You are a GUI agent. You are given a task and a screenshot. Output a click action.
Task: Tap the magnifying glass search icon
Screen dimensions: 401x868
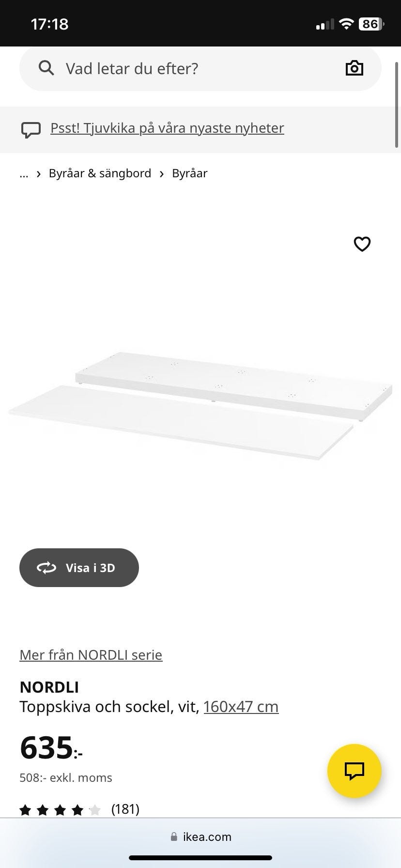coord(46,68)
